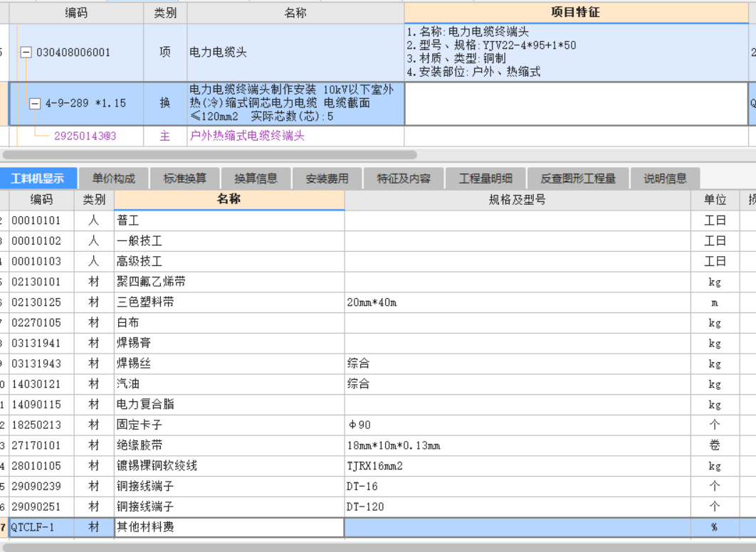Open the 换算信息 tab

click(x=256, y=179)
